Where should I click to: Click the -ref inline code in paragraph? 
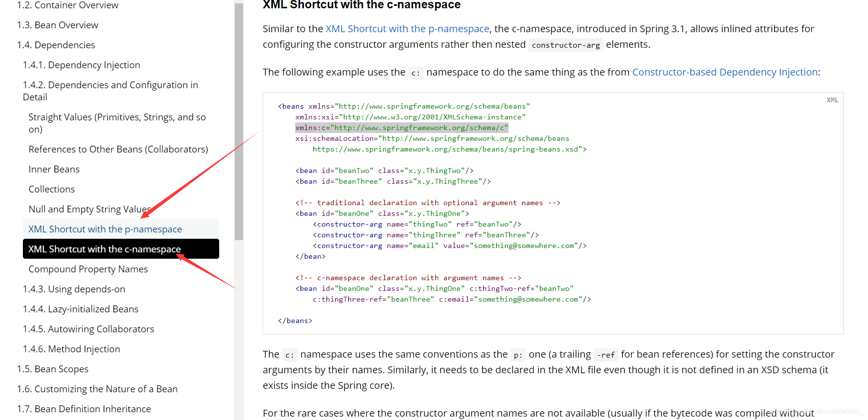tap(606, 355)
